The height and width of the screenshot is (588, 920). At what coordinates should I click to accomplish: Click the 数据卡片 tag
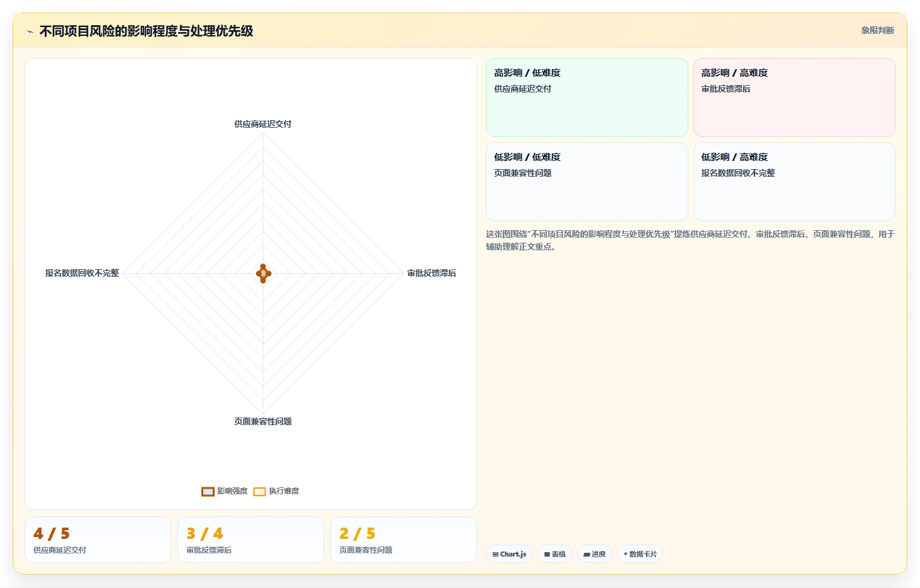point(640,554)
